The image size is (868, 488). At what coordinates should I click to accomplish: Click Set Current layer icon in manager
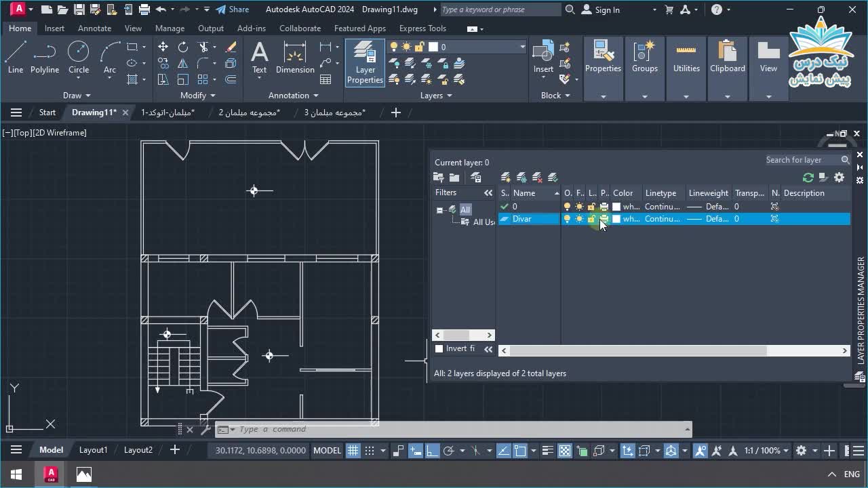[x=553, y=178]
